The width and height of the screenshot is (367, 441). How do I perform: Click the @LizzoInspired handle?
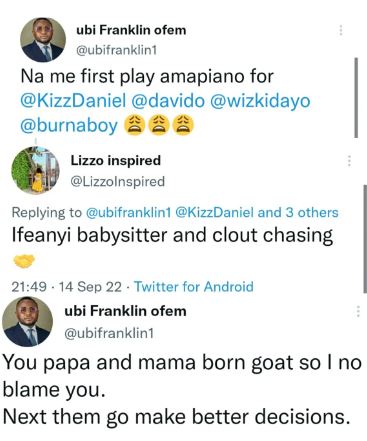click(x=118, y=182)
